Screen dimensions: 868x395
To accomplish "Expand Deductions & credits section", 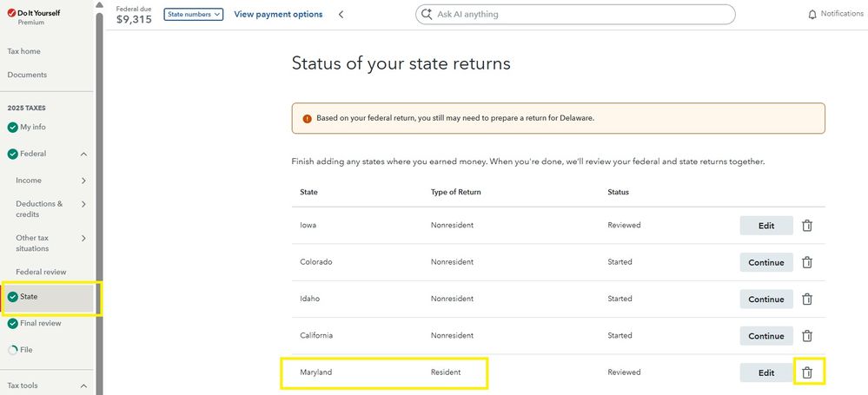I will pyautogui.click(x=83, y=204).
